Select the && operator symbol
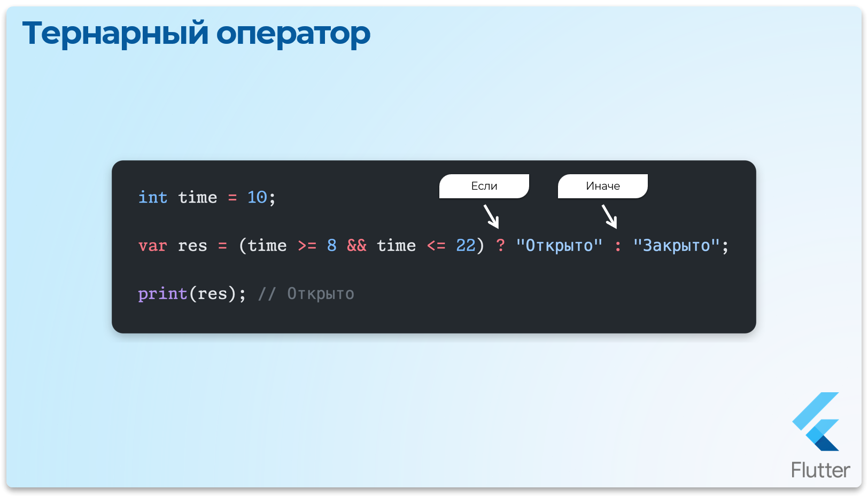868x497 pixels. pos(357,246)
